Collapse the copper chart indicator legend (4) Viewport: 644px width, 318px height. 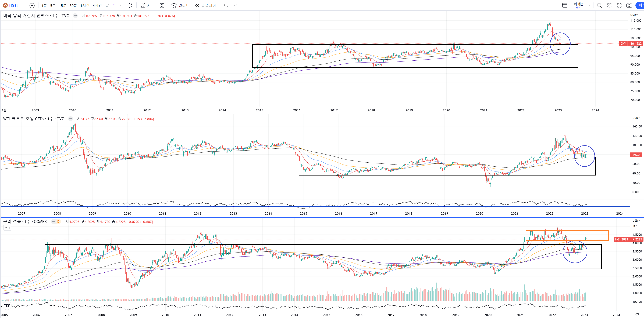pyautogui.click(x=7, y=228)
